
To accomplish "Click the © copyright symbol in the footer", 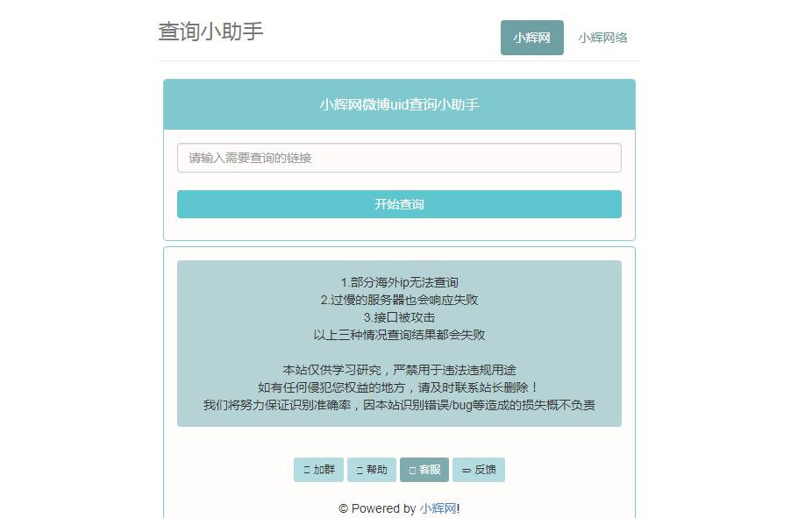I will (343, 508).
